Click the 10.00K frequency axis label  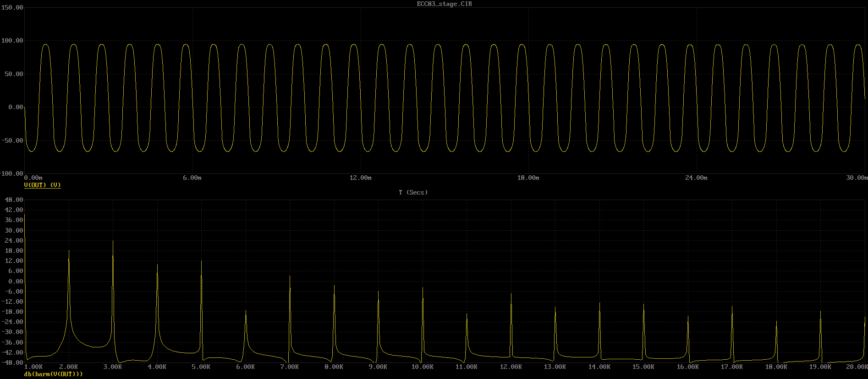coord(422,367)
